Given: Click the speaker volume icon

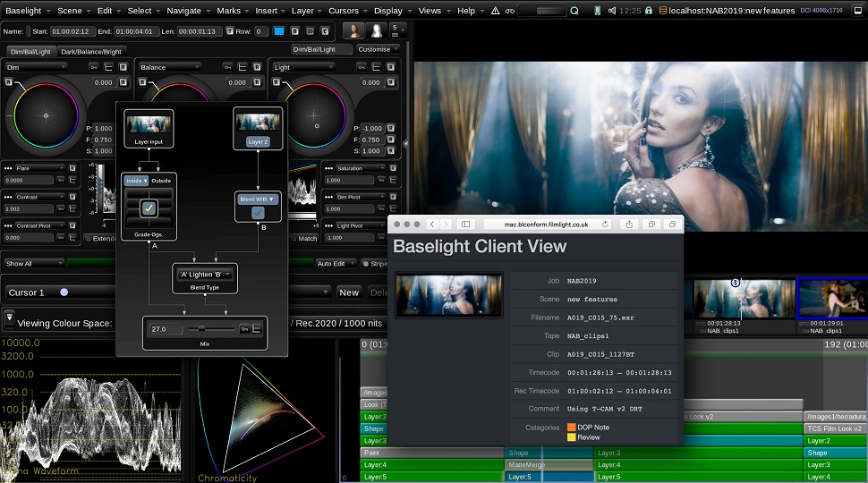Looking at the screenshot, I should click(612, 11).
